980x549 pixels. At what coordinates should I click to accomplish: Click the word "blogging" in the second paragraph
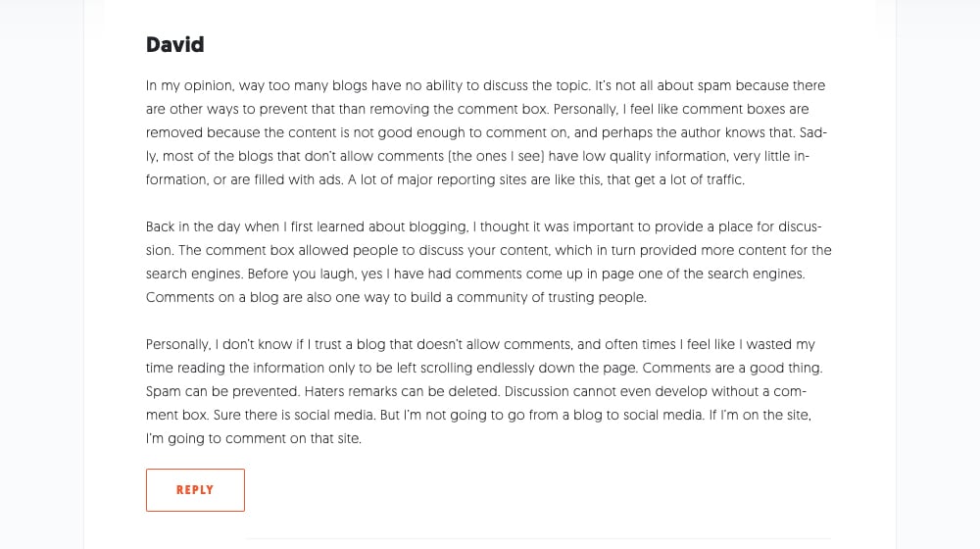click(438, 227)
